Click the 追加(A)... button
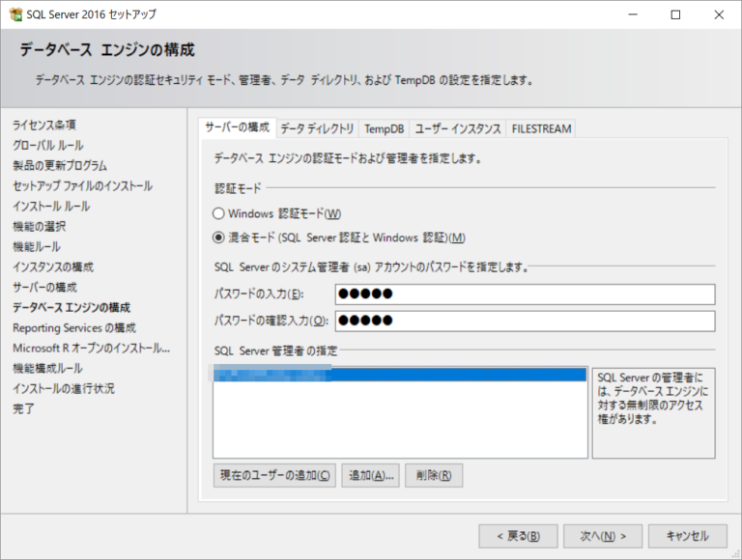Image resolution: width=742 pixels, height=560 pixels. (371, 475)
